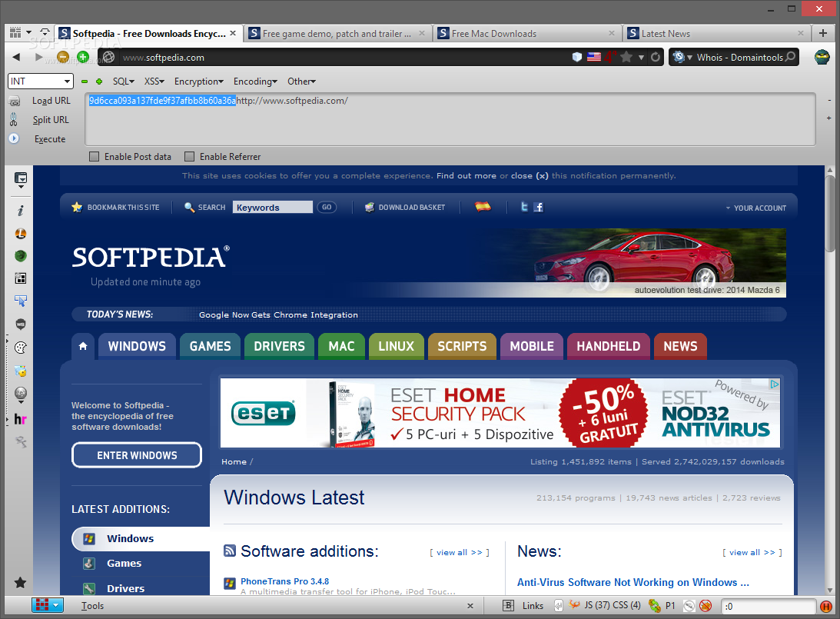Viewport: 840px width, 619px height.
Task: Click the bookmark star in address bar
Action: tap(626, 57)
